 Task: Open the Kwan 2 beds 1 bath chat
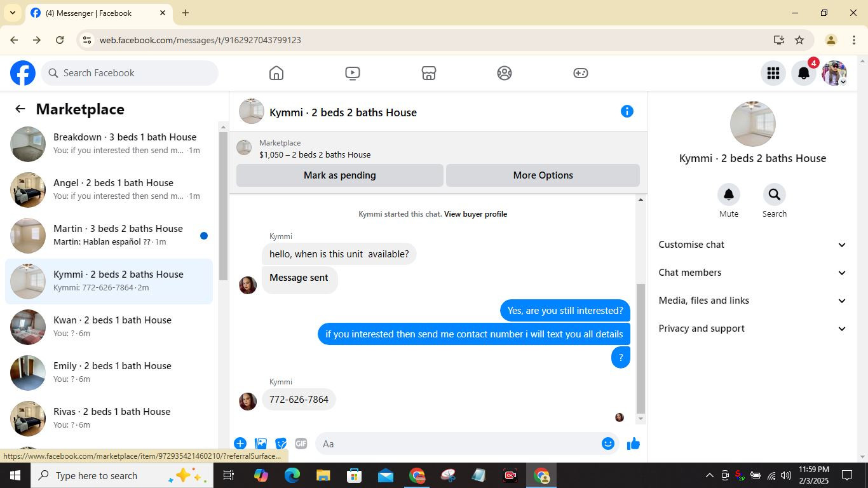click(109, 327)
